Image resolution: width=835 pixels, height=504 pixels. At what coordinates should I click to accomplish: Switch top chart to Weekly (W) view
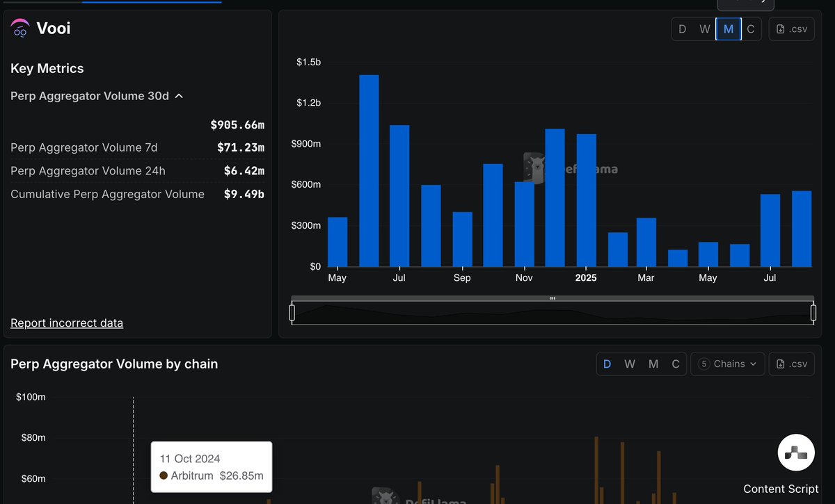705,29
